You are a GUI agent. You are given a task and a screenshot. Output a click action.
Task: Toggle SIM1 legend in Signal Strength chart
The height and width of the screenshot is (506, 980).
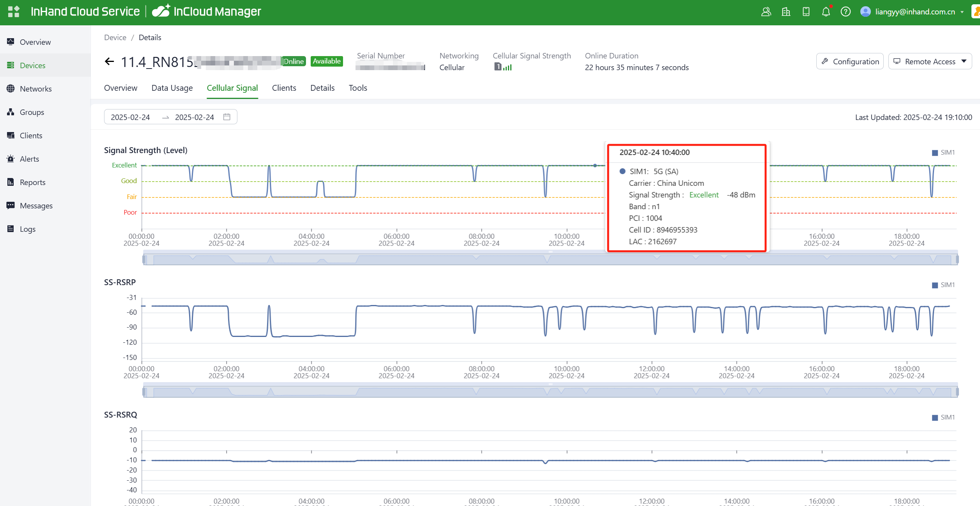pyautogui.click(x=943, y=153)
